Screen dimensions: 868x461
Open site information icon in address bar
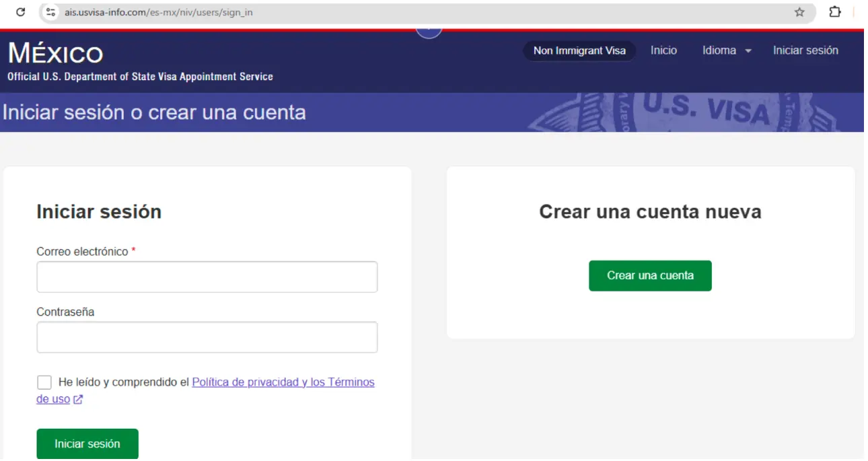tap(51, 12)
